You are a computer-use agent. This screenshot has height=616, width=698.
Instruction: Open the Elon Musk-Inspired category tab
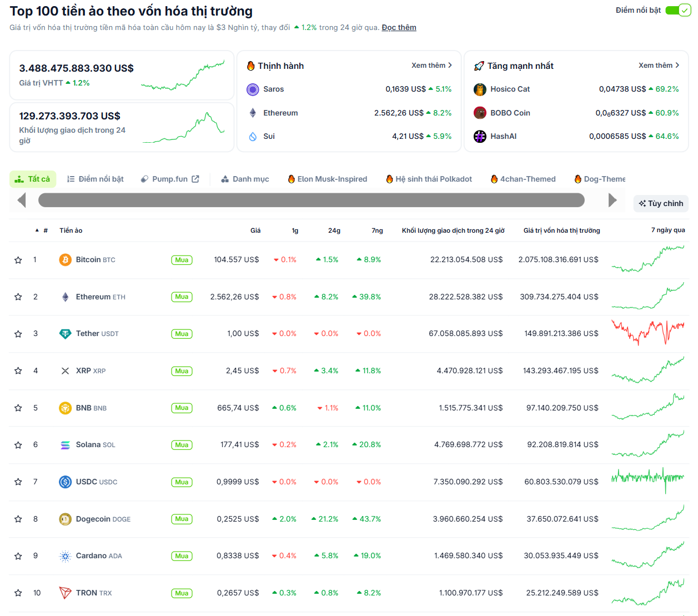tap(328, 179)
